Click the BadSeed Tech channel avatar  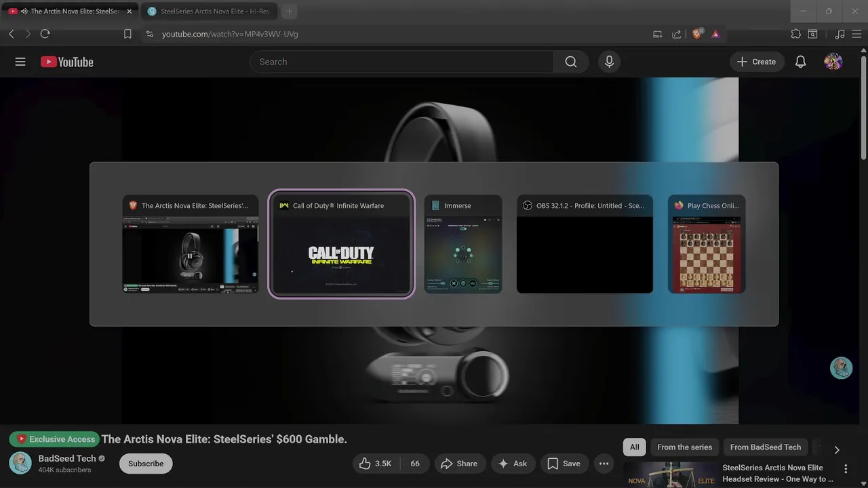(20, 464)
